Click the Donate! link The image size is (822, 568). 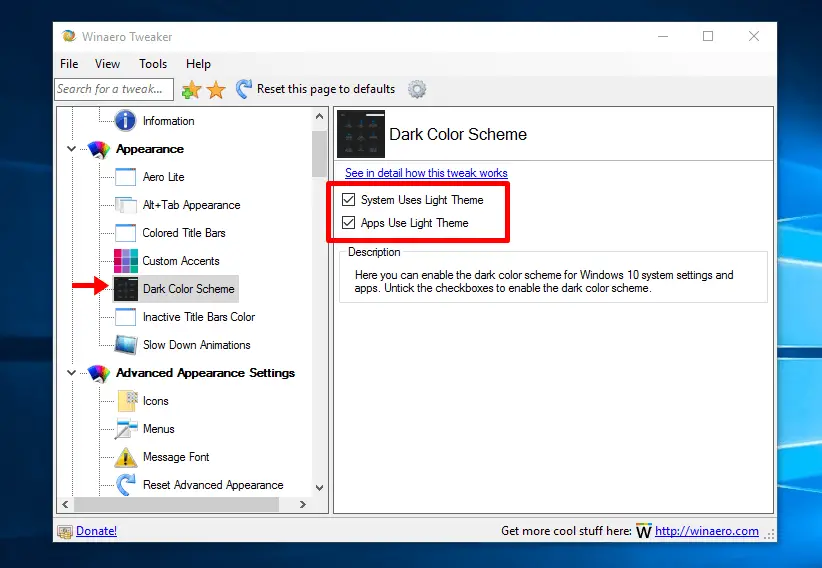(96, 531)
